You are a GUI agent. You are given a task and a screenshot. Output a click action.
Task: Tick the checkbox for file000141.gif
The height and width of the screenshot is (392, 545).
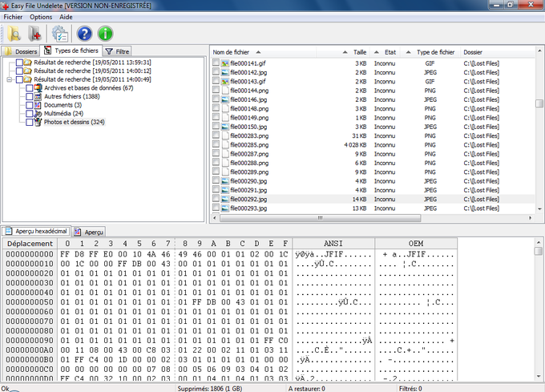pos(216,63)
